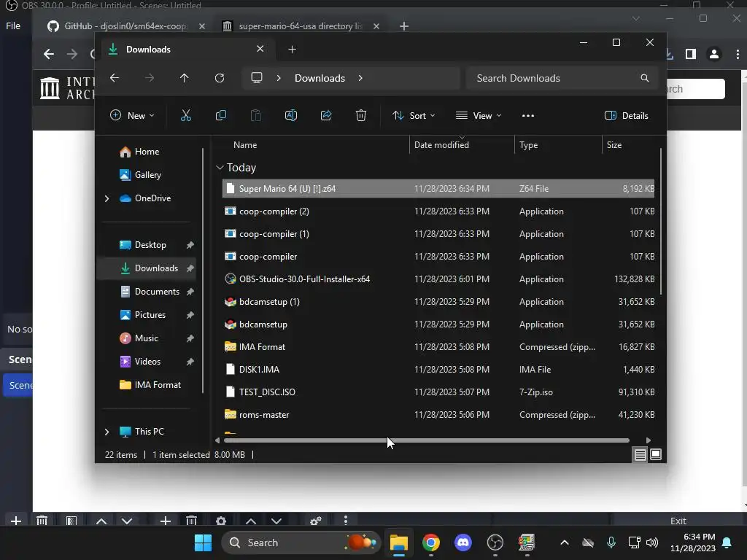Show hidden tray icons chevron
Viewport: 747px width, 560px height.
click(565, 542)
